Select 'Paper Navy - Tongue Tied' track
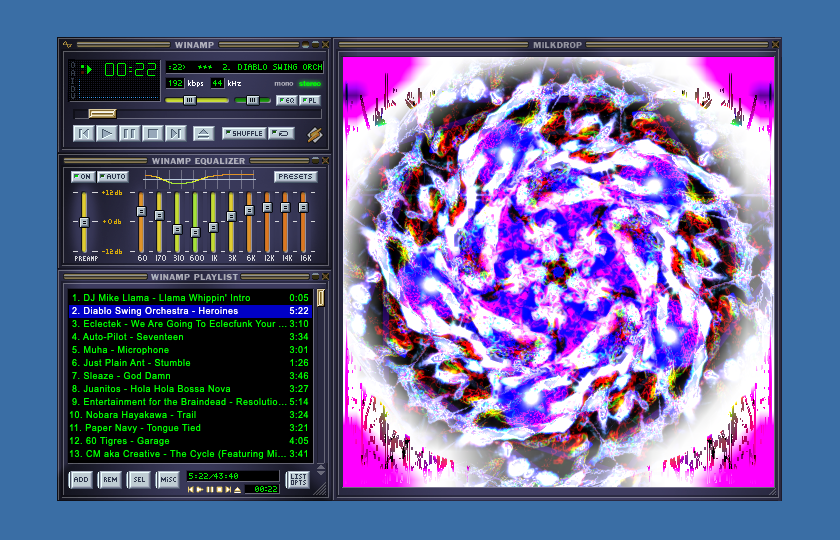 [190, 428]
